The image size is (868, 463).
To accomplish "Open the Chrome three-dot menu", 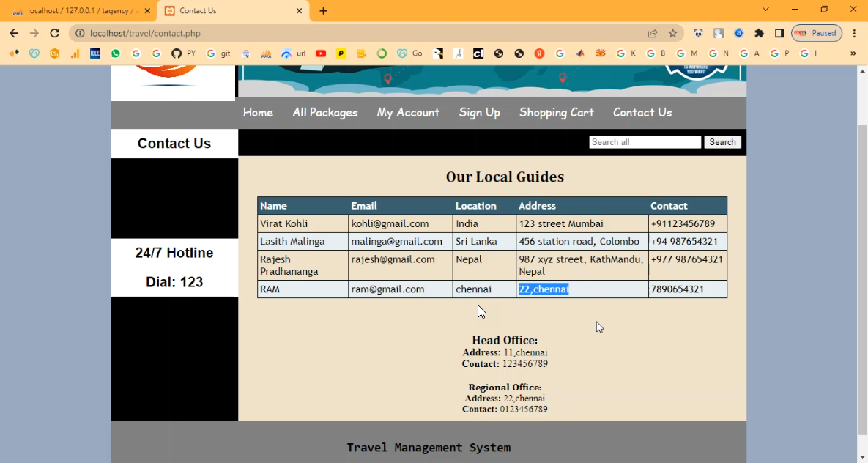I will click(854, 33).
